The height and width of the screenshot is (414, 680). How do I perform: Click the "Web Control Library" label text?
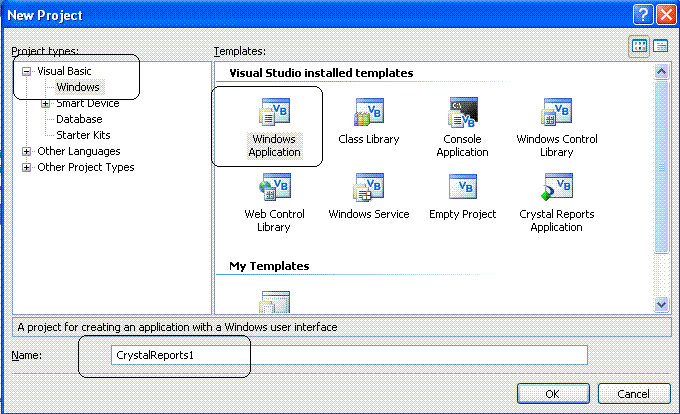[x=274, y=221]
